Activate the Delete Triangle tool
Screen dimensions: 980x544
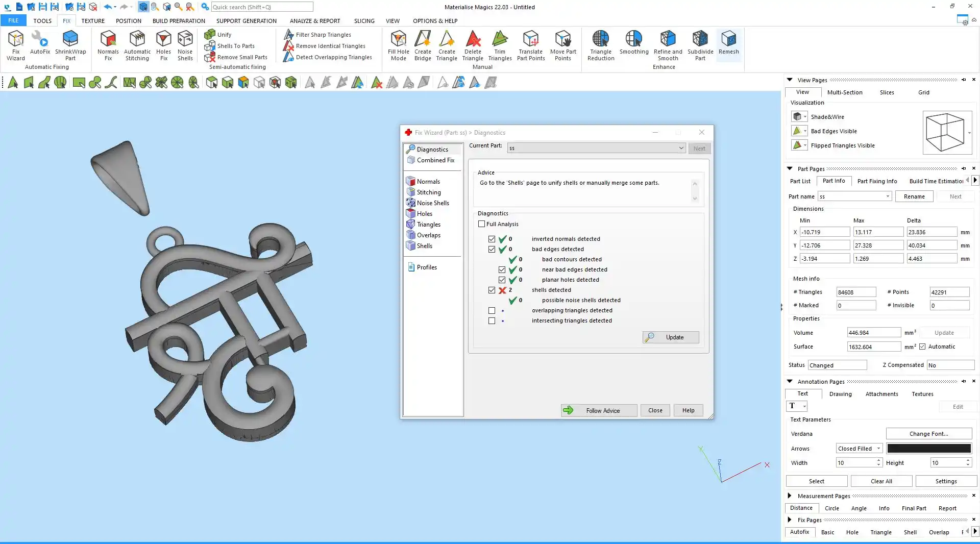tap(473, 44)
